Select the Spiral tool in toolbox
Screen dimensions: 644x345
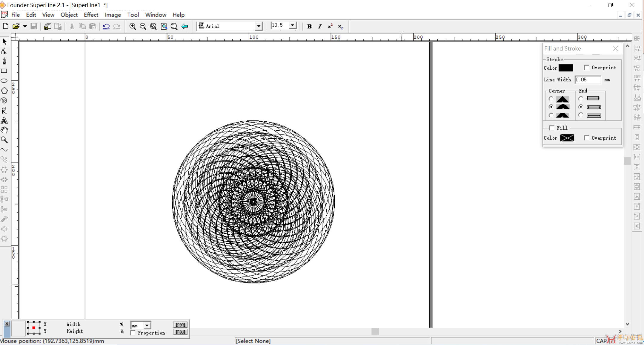tap(4, 100)
